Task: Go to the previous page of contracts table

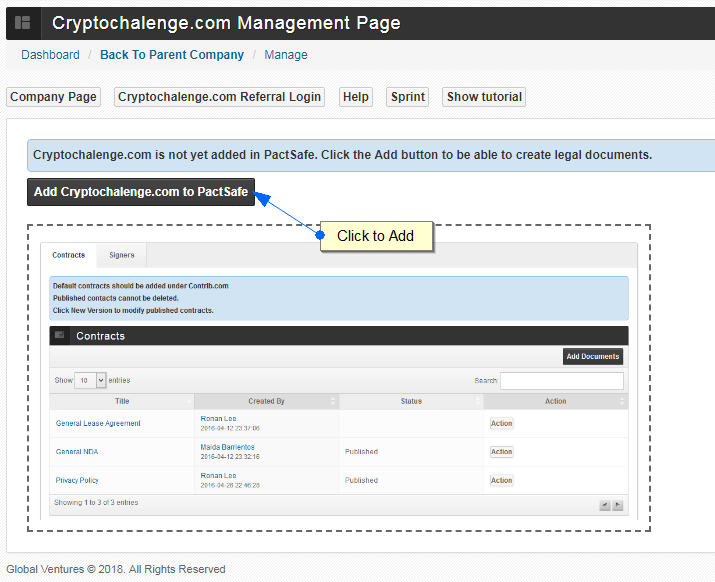Action: (605, 505)
